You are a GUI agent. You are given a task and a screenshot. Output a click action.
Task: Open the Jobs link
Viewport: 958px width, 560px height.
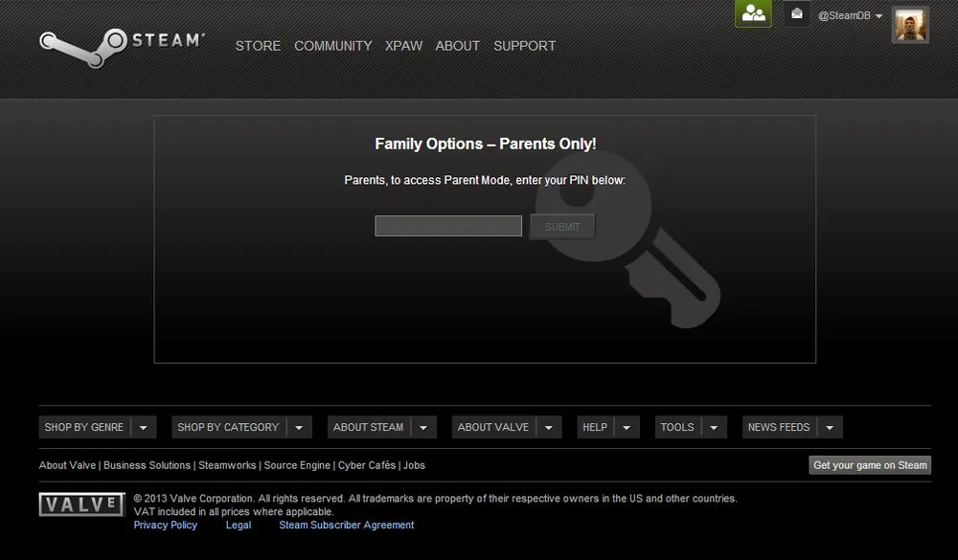point(414,465)
